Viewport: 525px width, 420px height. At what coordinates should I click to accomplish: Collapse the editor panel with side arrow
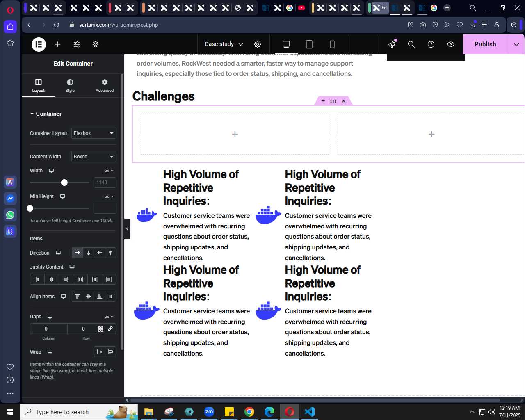127,229
